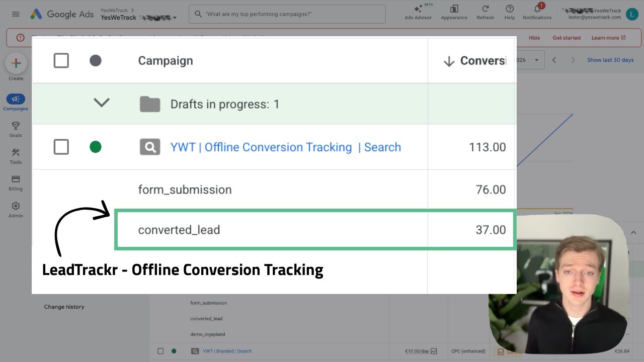644x362 pixels.
Task: Open Tools in sidebar
Action: point(16,156)
